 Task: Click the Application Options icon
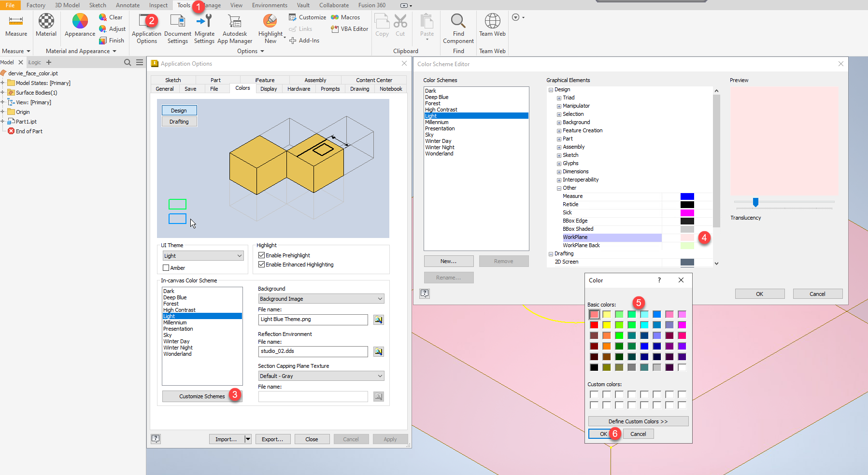pyautogui.click(x=146, y=21)
